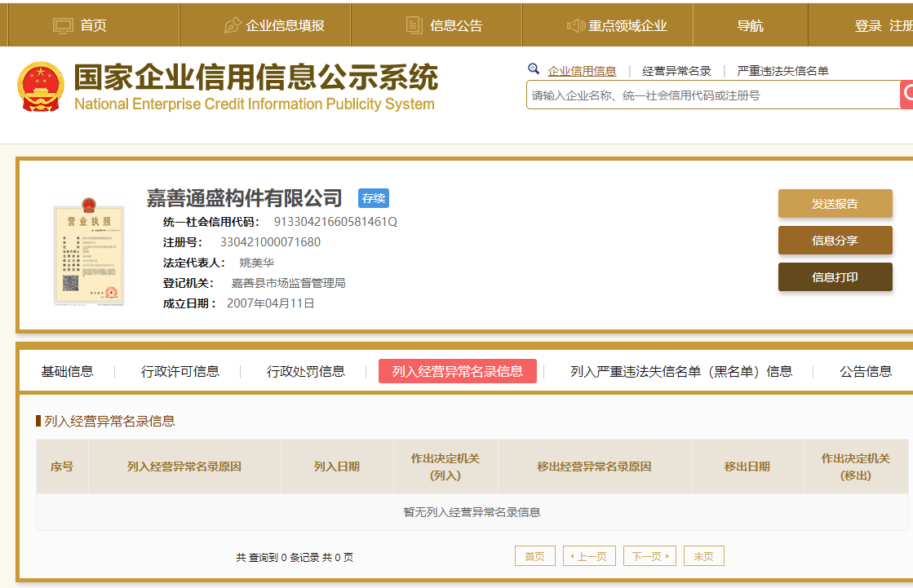Switch to the 行政许可信息 tab
The image size is (913, 588).
click(180, 371)
